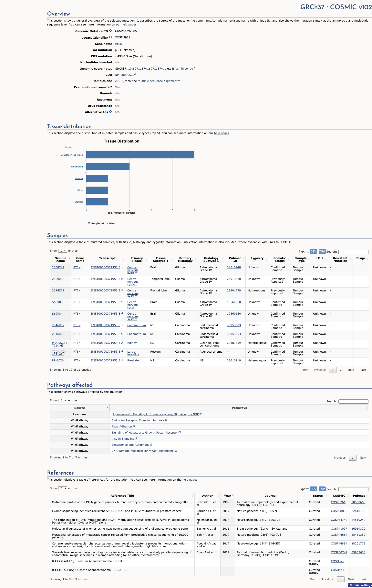This screenshot has width=372, height=588.
Task: Click external icon after Insulin Signaling pathway
Action: coord(136,439)
